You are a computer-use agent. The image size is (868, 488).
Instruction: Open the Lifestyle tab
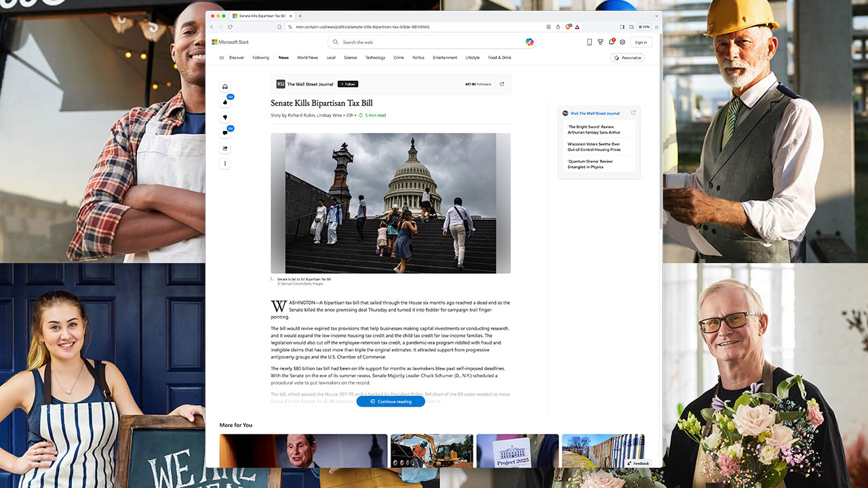pos(473,58)
